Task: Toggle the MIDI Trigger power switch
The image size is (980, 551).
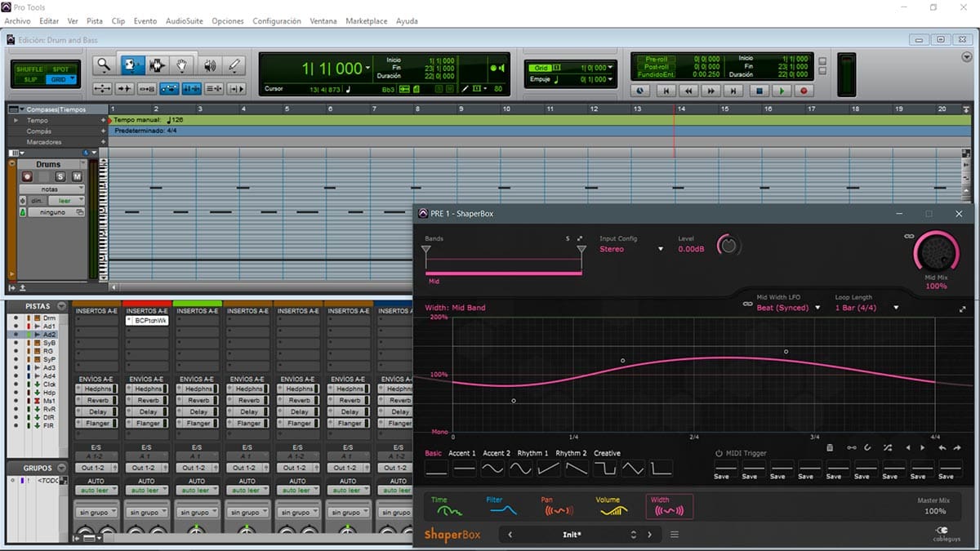Action: click(719, 454)
